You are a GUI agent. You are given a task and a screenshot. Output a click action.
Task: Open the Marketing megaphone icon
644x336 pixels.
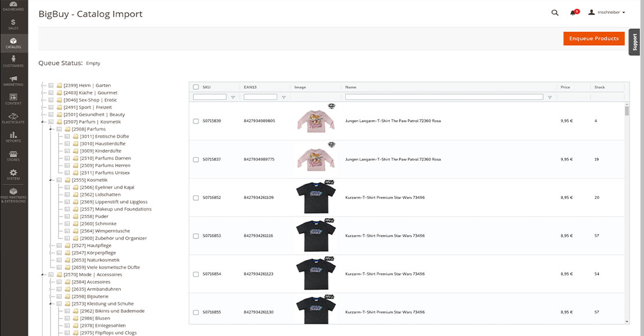(x=14, y=81)
